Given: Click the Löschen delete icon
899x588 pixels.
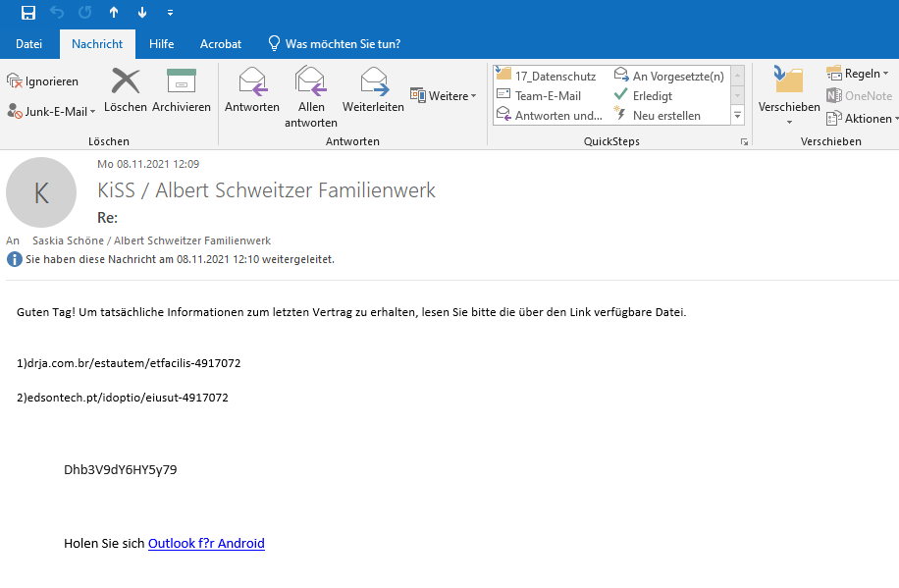Looking at the screenshot, I should click(x=126, y=89).
